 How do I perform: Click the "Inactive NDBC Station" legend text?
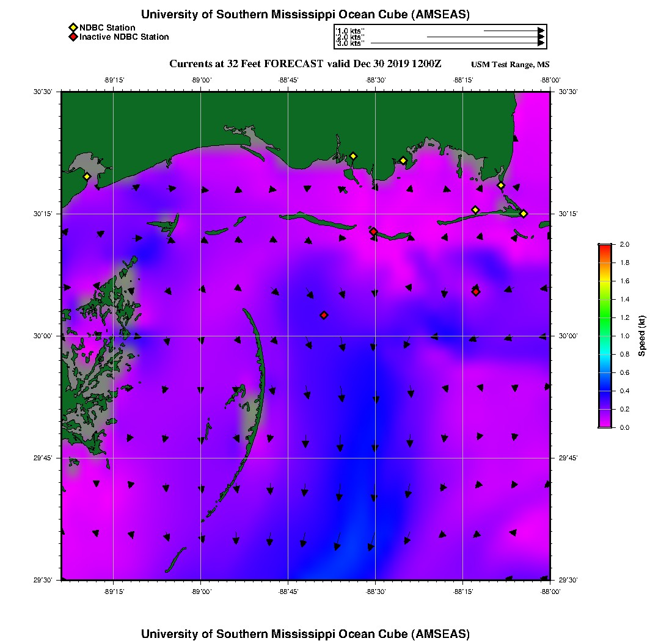[124, 37]
